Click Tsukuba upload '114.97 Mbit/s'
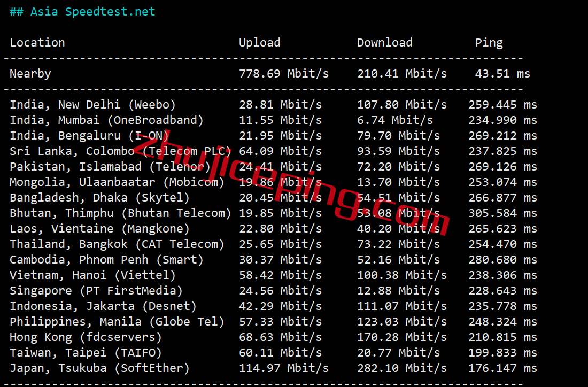 tap(284, 368)
